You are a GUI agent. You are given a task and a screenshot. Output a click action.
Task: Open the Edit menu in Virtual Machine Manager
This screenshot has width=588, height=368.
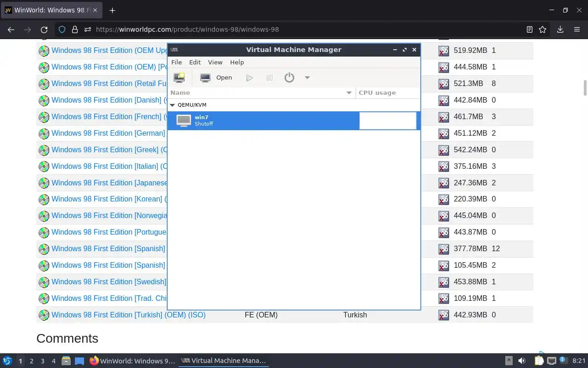pyautogui.click(x=195, y=62)
